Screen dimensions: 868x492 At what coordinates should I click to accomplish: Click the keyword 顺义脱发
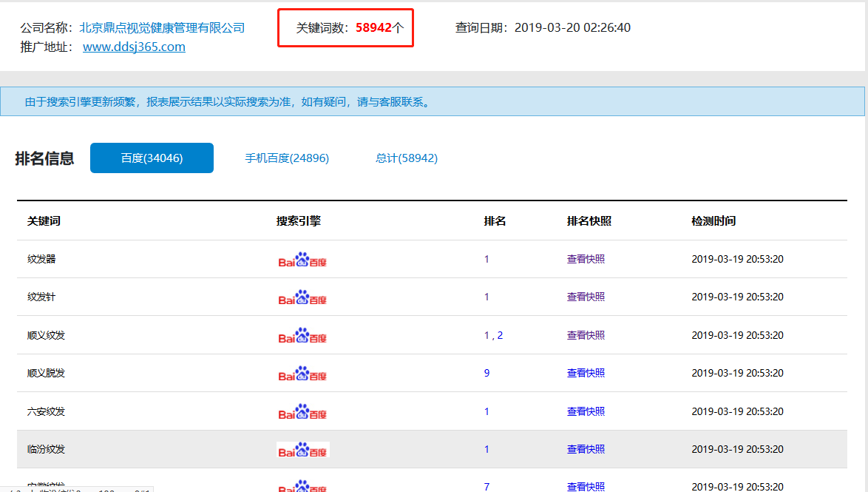[46, 373]
